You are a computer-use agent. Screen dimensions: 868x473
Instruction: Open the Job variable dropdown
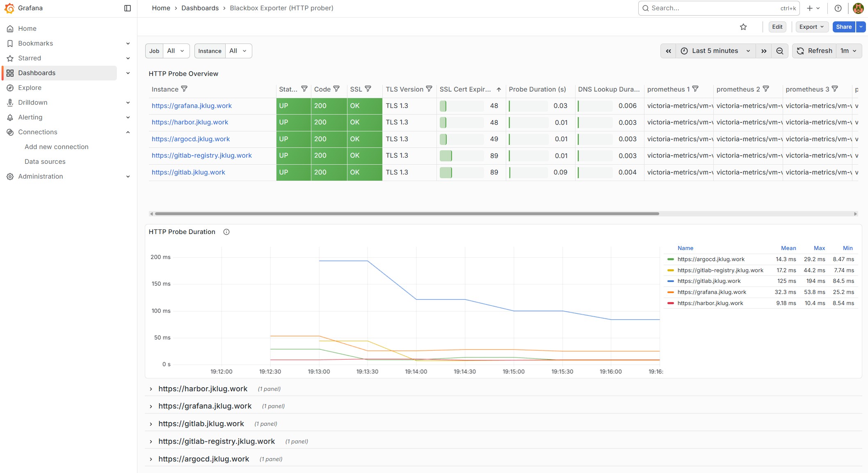click(x=176, y=51)
